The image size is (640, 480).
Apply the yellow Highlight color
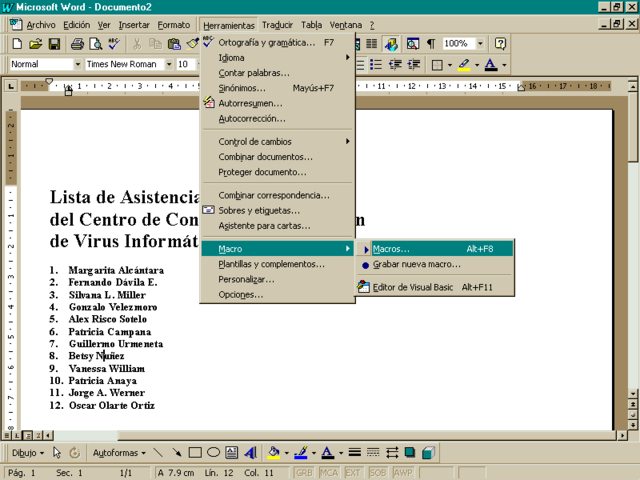464,65
